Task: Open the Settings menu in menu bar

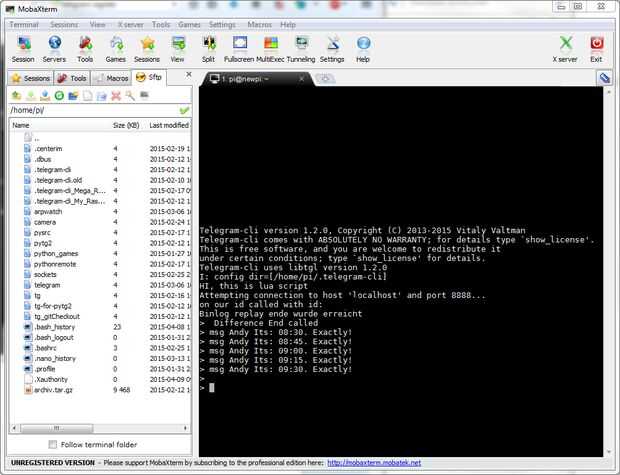Action: [222, 25]
